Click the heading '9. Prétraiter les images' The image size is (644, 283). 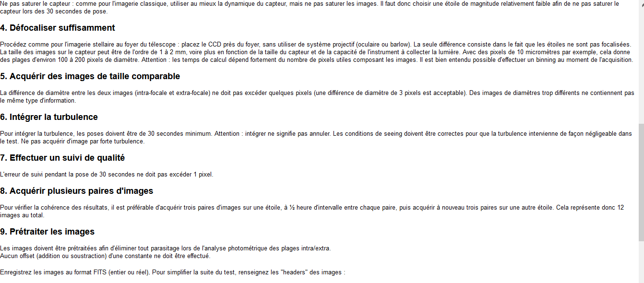point(48,232)
